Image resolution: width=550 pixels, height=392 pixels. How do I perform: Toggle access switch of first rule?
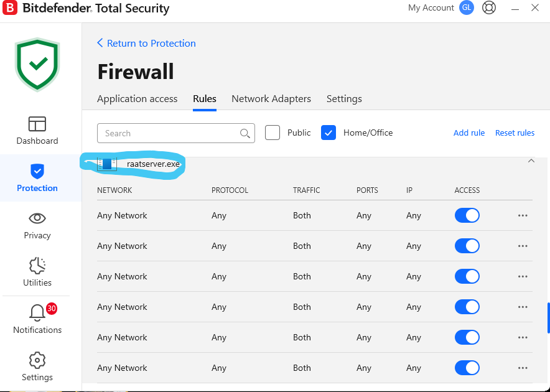click(467, 215)
